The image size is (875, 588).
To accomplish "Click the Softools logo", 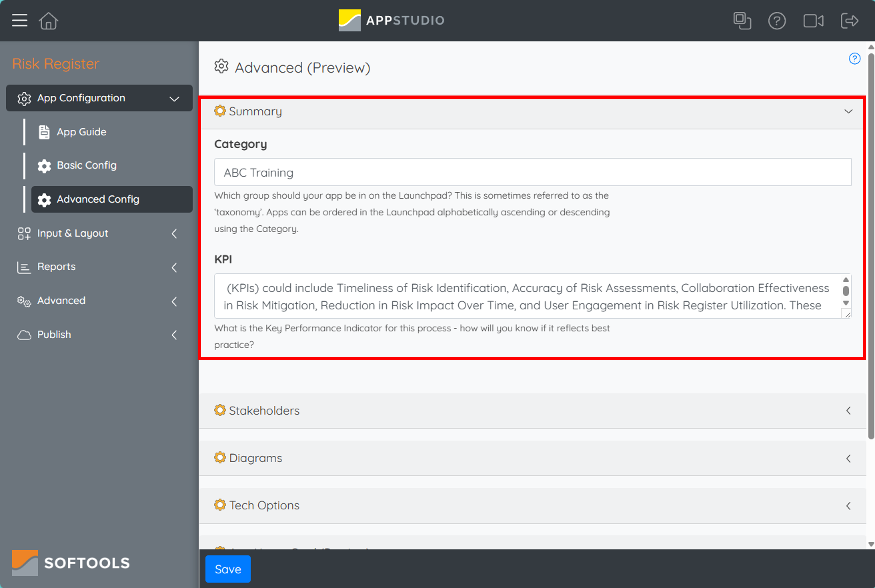I will (71, 563).
